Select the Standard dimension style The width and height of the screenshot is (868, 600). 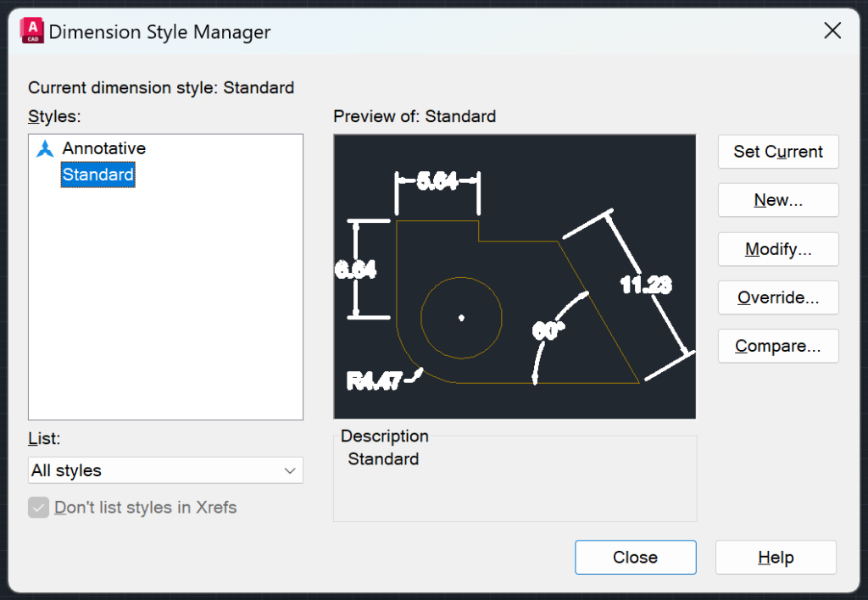click(97, 175)
